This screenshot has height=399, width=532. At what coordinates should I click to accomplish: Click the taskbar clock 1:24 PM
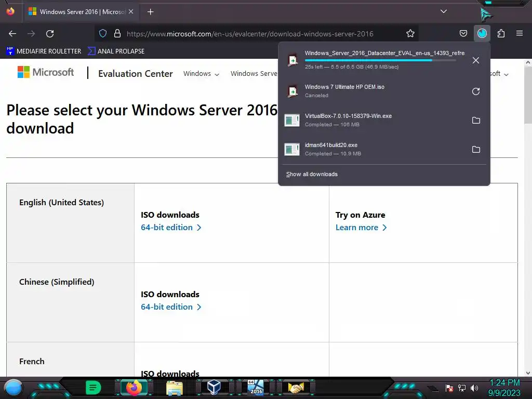pos(504,383)
